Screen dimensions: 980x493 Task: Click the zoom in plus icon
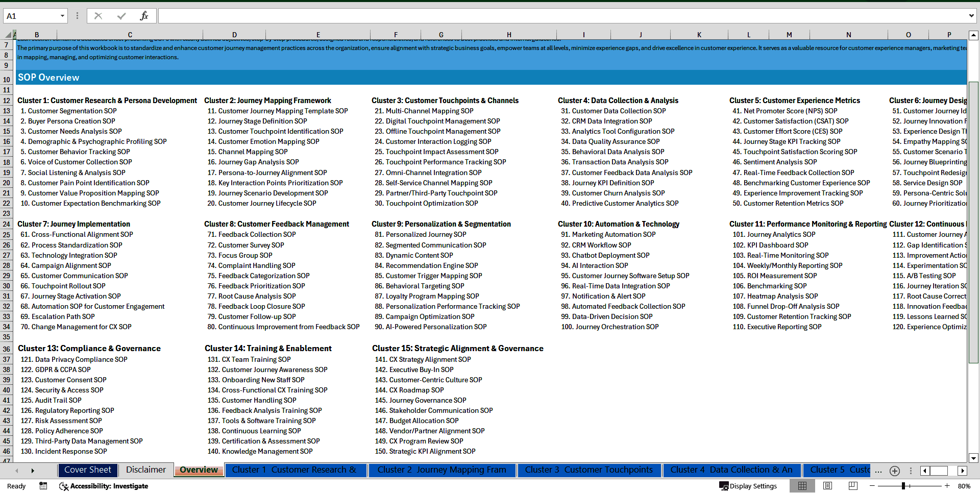point(947,486)
